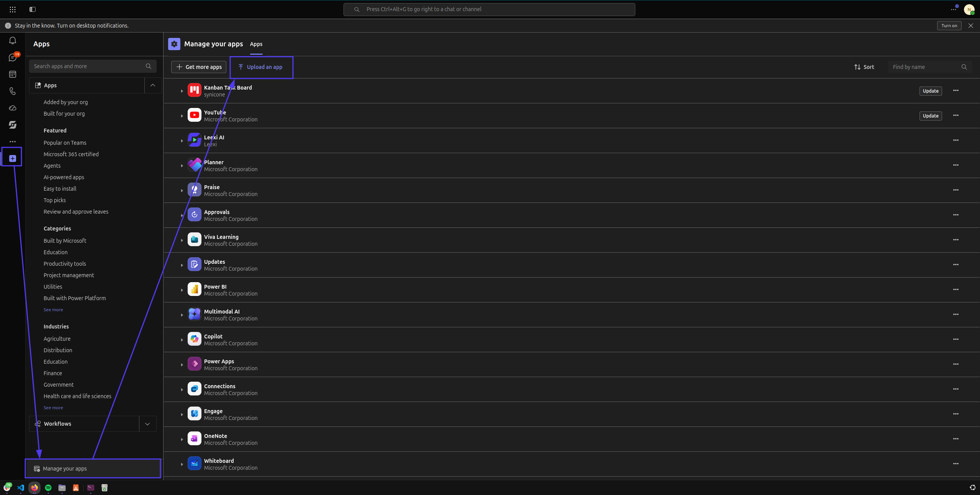Select Popular on Teams category
Viewport: 980px width, 495px height.
[65, 143]
